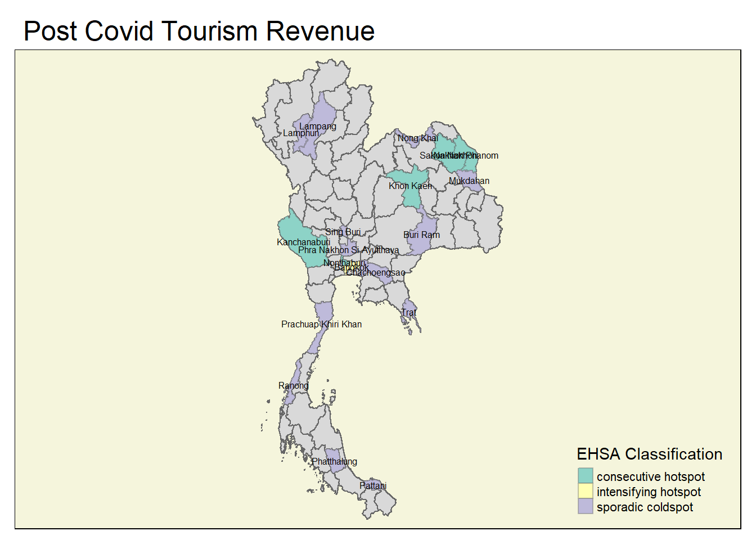Viewport: 756px width, 540px height.
Task: Select the Trat province label
Action: click(x=409, y=312)
